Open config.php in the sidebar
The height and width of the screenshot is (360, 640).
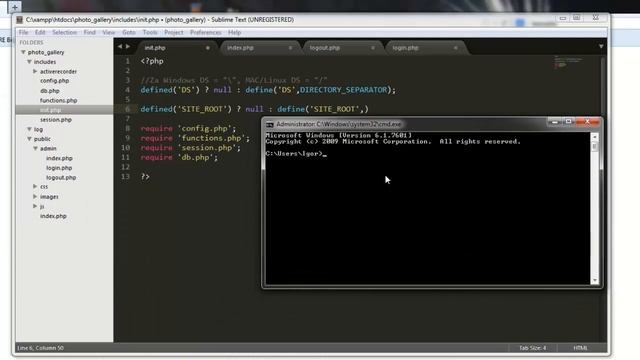[x=54, y=81]
